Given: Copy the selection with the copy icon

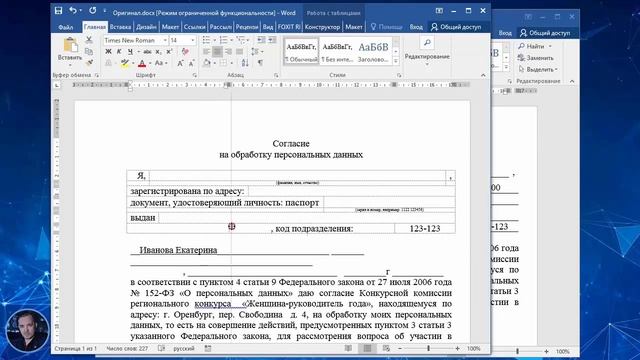Looking at the screenshot, I should 89,51.
